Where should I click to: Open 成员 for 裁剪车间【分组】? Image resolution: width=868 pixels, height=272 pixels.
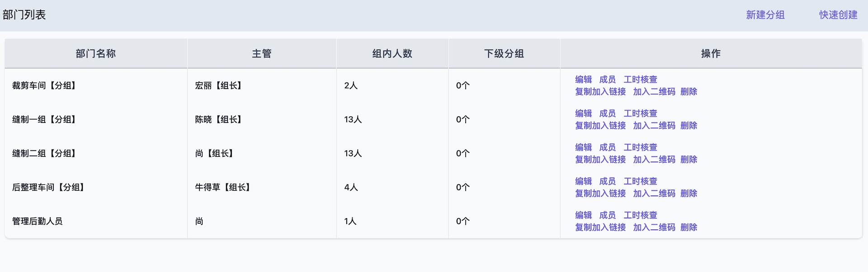[x=608, y=79]
